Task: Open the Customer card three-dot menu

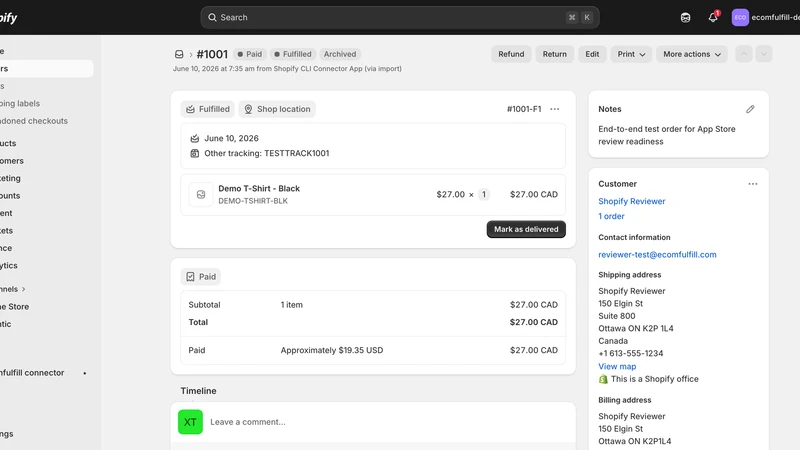Action: [753, 184]
